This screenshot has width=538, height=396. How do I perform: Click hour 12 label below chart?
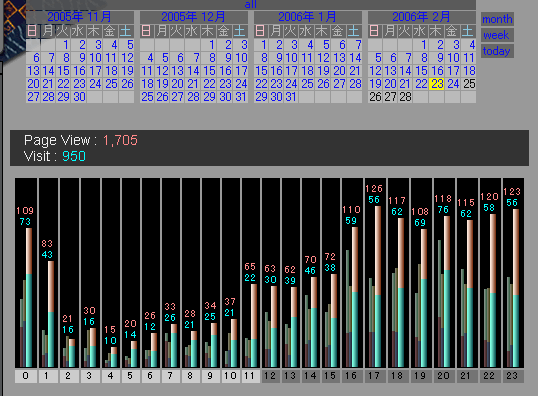point(270,376)
